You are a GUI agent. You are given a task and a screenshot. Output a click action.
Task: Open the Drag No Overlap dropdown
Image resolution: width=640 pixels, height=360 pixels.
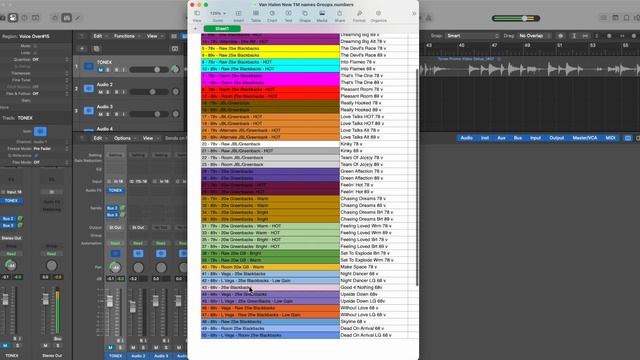tap(534, 36)
